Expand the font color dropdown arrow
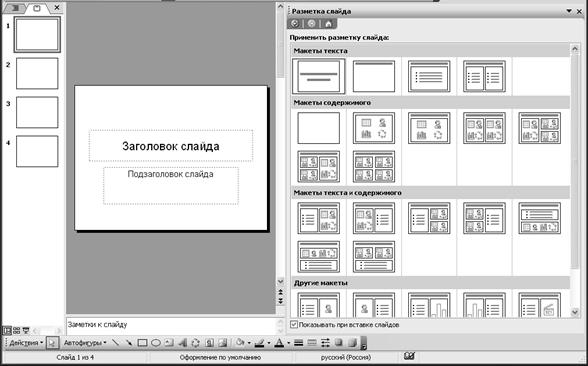 288,343
